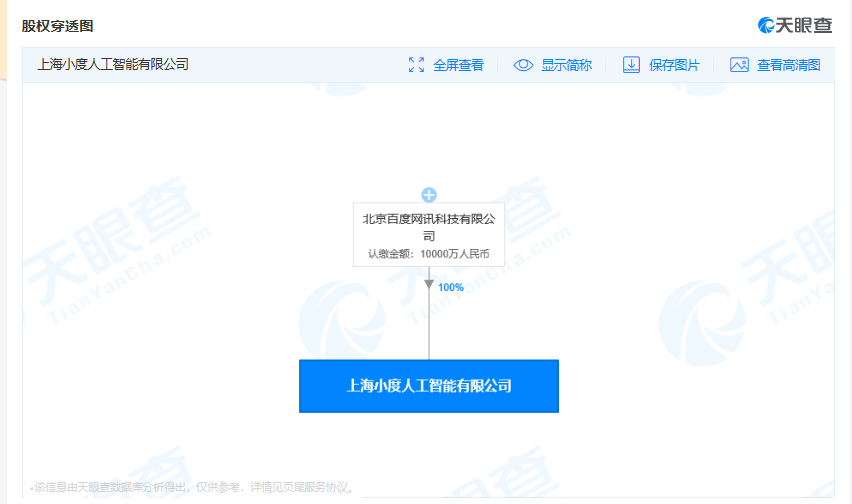Open 查看高清图 link
The width and height of the screenshot is (852, 504).
click(x=788, y=65)
